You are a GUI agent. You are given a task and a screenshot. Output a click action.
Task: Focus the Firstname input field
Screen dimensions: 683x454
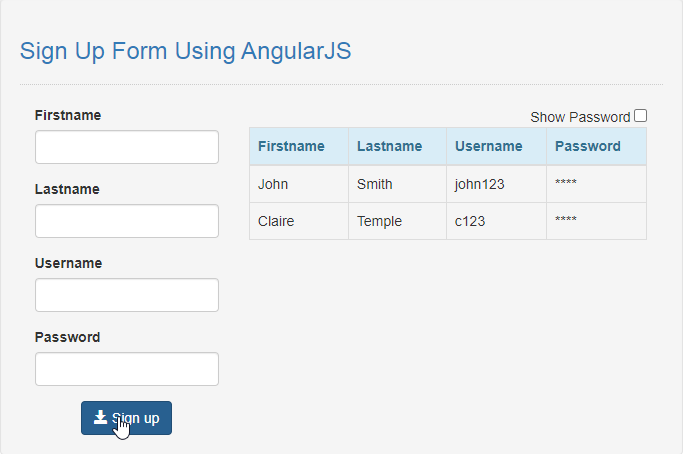coord(127,147)
